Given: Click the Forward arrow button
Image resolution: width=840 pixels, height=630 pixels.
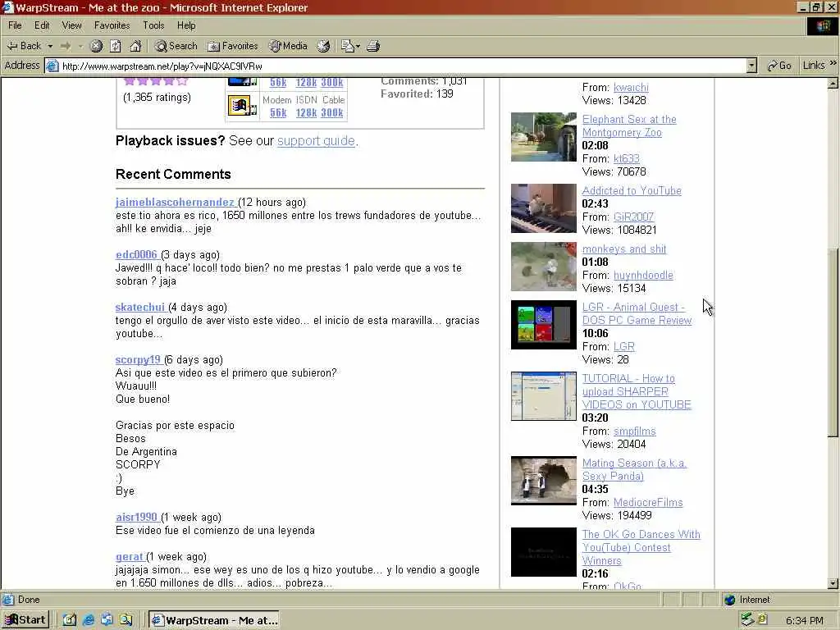Looking at the screenshot, I should point(66,46).
